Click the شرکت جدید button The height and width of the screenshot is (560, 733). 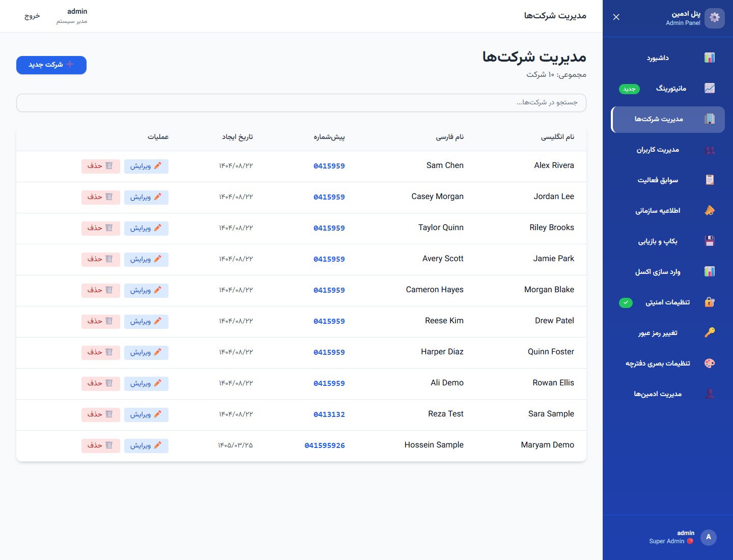coord(51,65)
